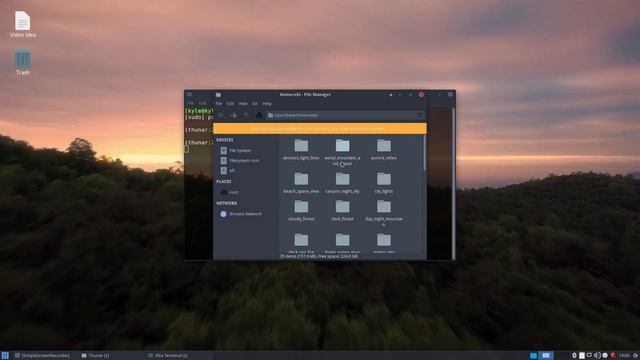This screenshot has height=360, width=640.
Task: Open the cloudy_forest folder
Action: coord(301,211)
